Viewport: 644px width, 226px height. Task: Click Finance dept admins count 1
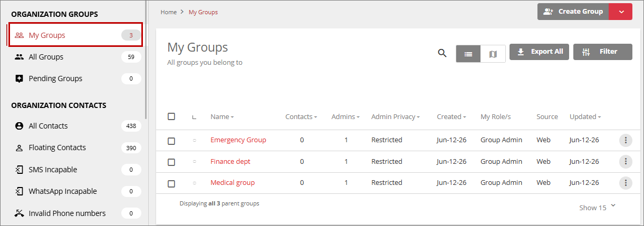click(346, 162)
